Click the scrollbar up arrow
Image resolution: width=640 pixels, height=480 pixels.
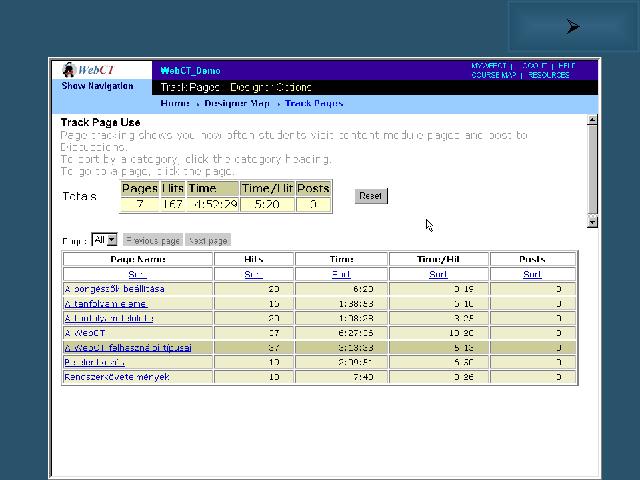pos(592,120)
